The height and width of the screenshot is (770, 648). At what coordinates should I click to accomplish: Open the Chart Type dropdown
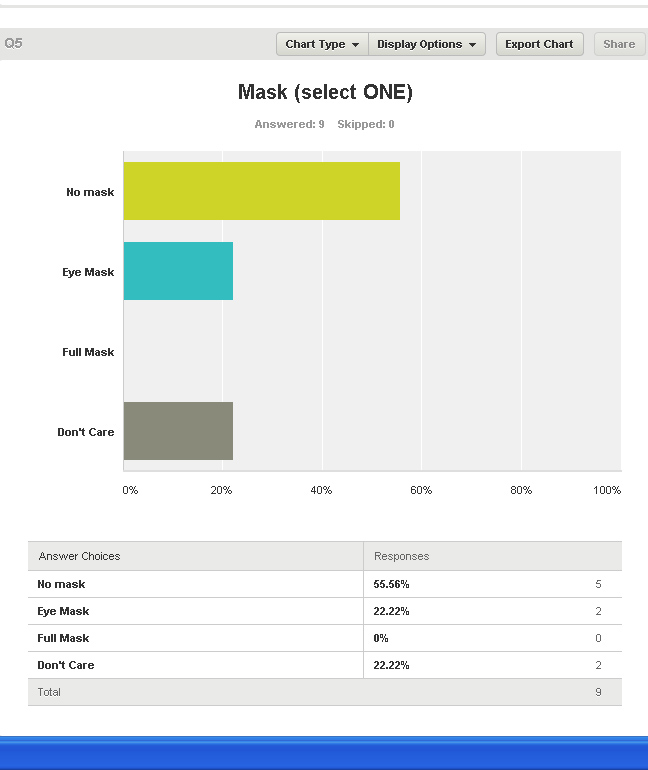pos(322,44)
